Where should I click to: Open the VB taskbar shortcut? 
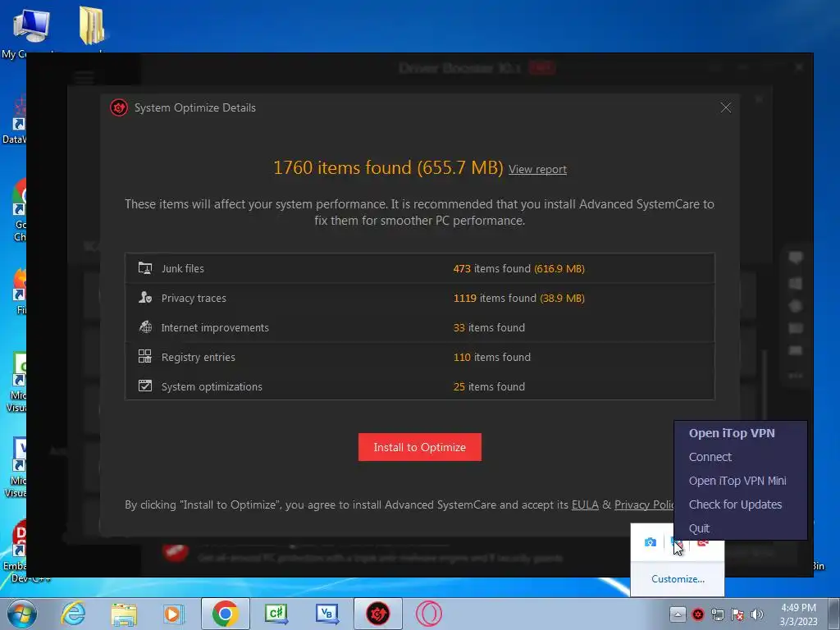pyautogui.click(x=327, y=614)
